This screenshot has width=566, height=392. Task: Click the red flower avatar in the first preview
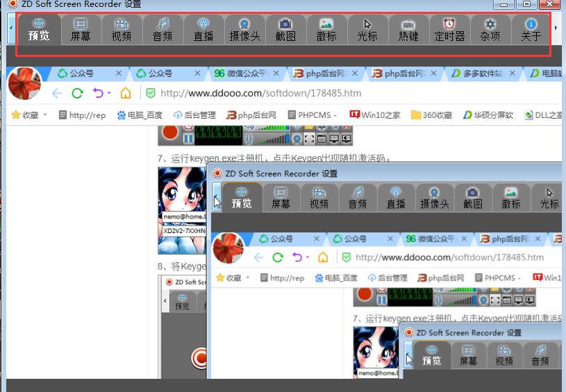pos(24,83)
